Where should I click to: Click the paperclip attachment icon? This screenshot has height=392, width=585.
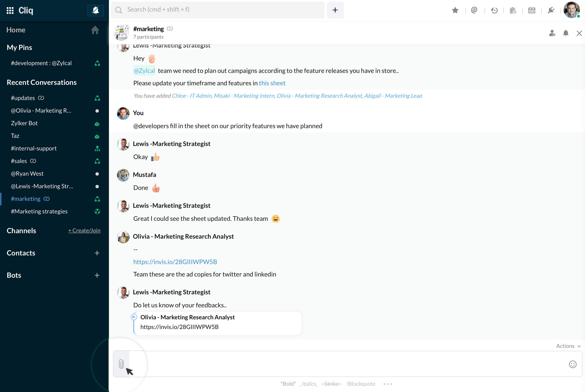click(121, 364)
